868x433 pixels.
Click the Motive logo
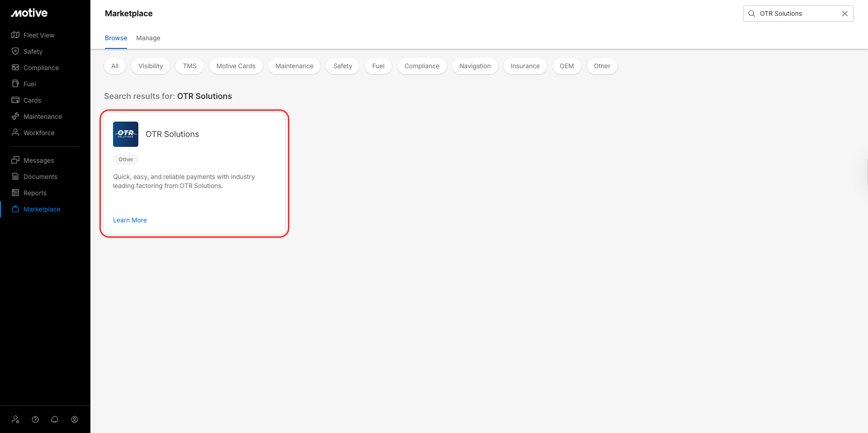point(29,13)
